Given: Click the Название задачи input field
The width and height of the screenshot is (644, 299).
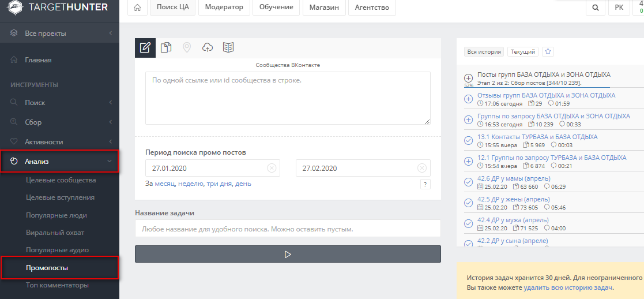Looking at the screenshot, I should pyautogui.click(x=288, y=229).
